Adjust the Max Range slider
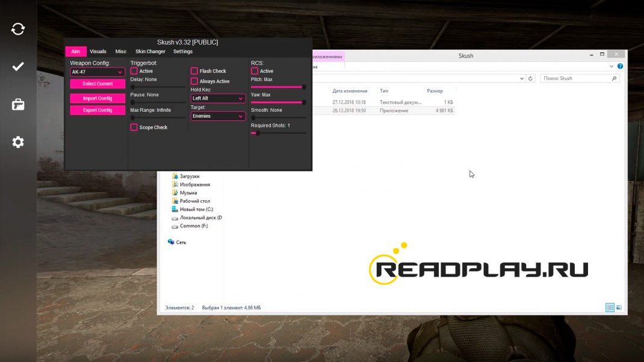The height and width of the screenshot is (362, 644). tap(158, 118)
